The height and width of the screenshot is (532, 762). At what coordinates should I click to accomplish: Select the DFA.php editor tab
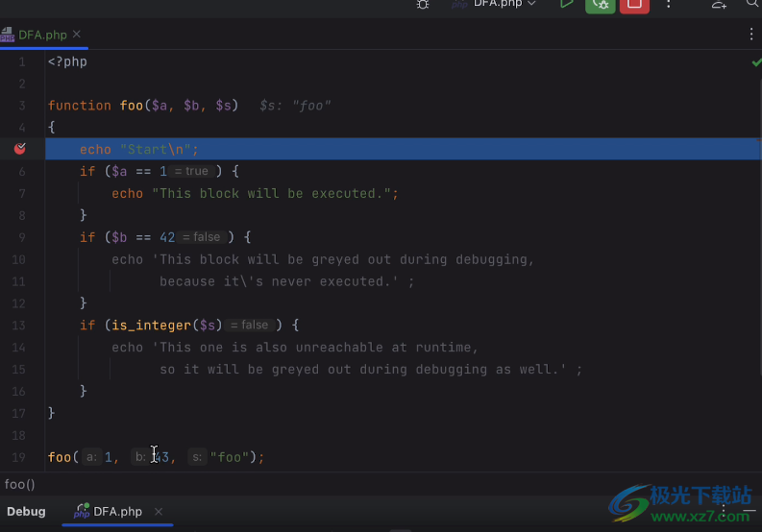(43, 35)
